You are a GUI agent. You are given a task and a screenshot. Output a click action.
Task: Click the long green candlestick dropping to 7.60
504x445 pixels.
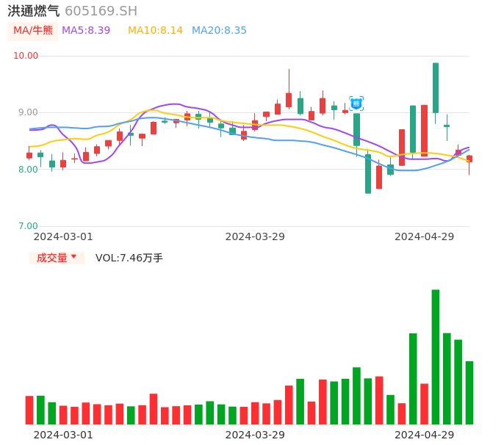368,174
